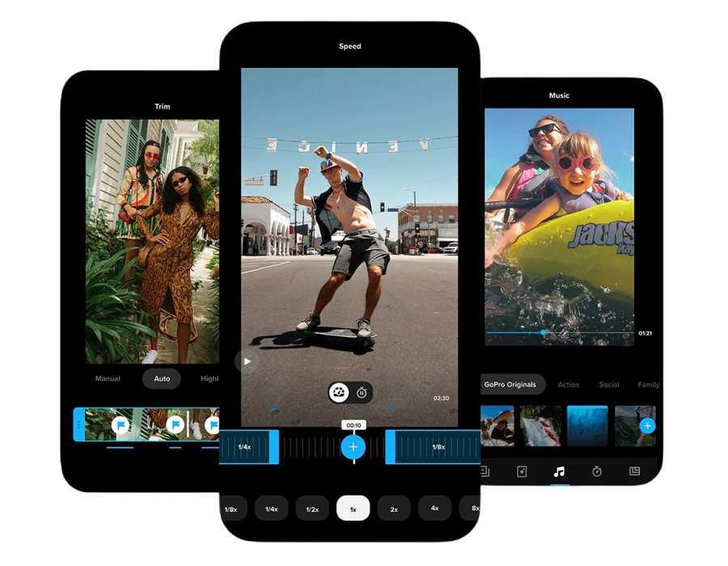
Task: Open the sparkle filter tool
Action: [522, 471]
